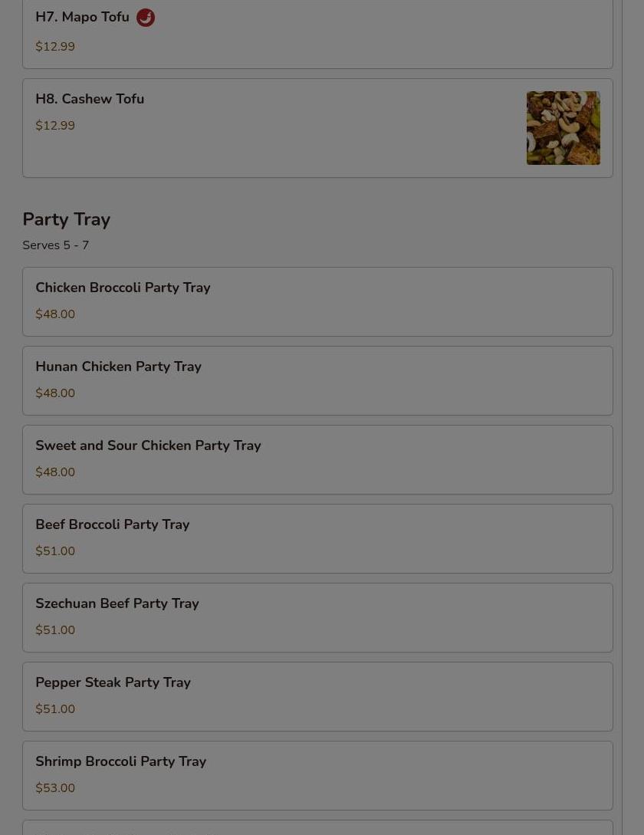
Task: Click the Serves 5 - 7 subtitle text
Action: 55,245
